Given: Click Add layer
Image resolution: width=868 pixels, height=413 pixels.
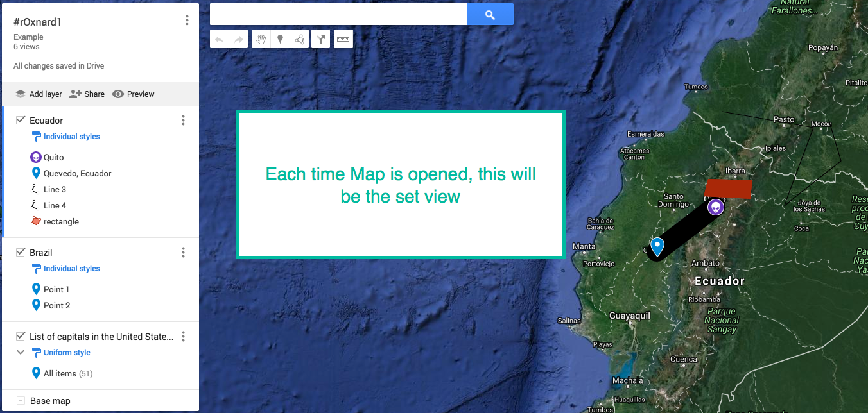Looking at the screenshot, I should coord(39,94).
